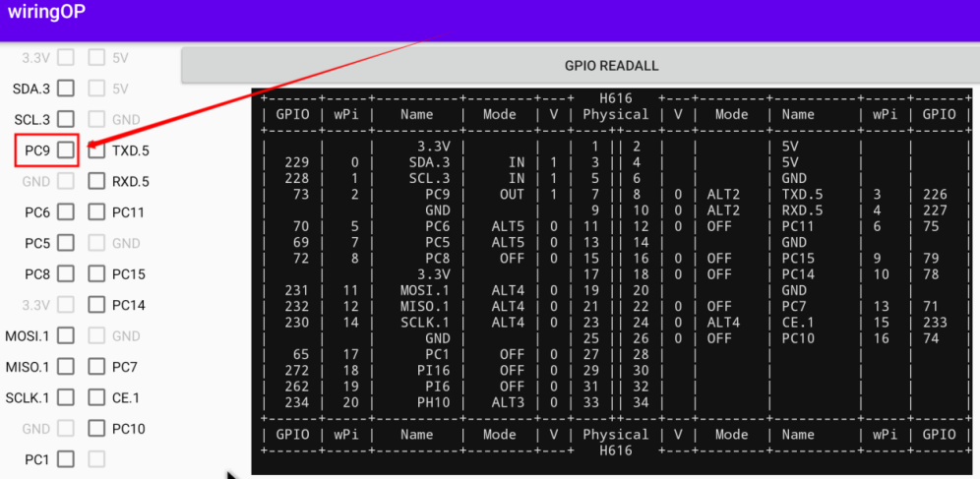980x479 pixels.
Task: Click GPIO value 272 in the table
Action: [x=297, y=371]
